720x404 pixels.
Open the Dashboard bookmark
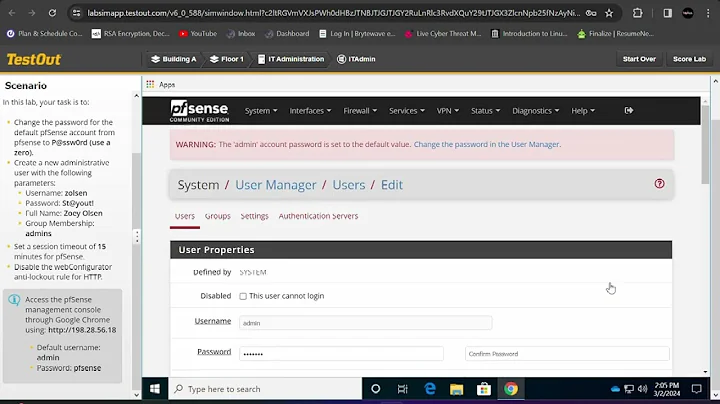click(287, 34)
